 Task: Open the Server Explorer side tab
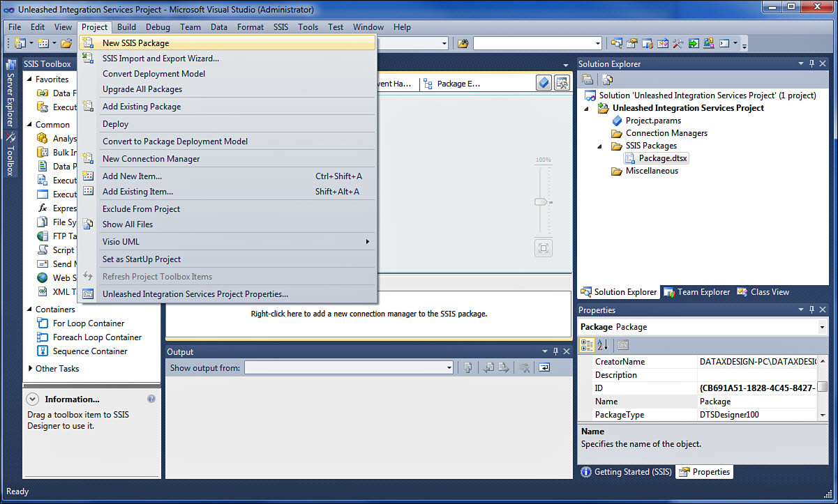pyautogui.click(x=10, y=97)
